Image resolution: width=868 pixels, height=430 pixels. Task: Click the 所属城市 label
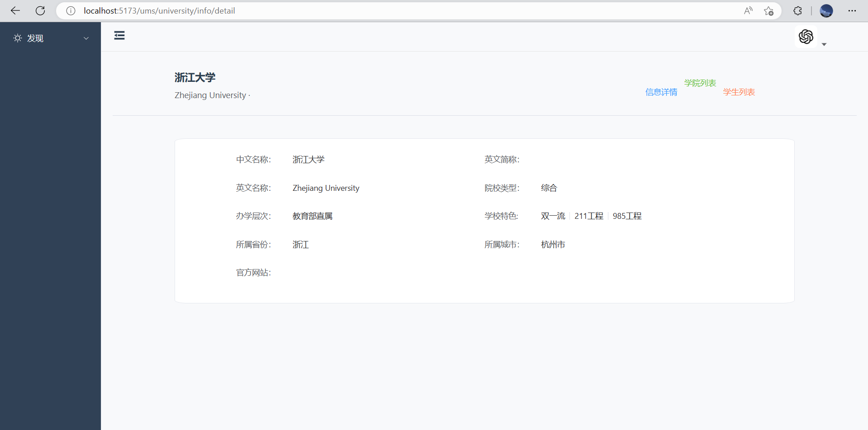[502, 245]
